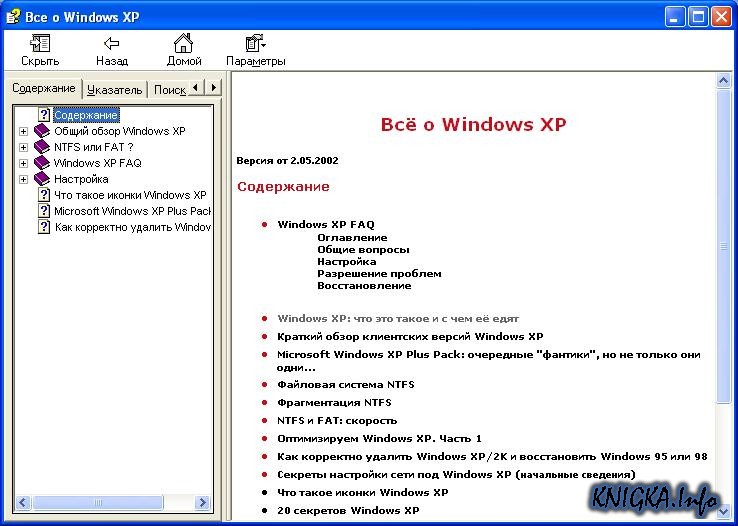Screen dimensions: 738x526
Task: Click the page icon beside Как корректно удалить Windows
Action: click(44, 227)
